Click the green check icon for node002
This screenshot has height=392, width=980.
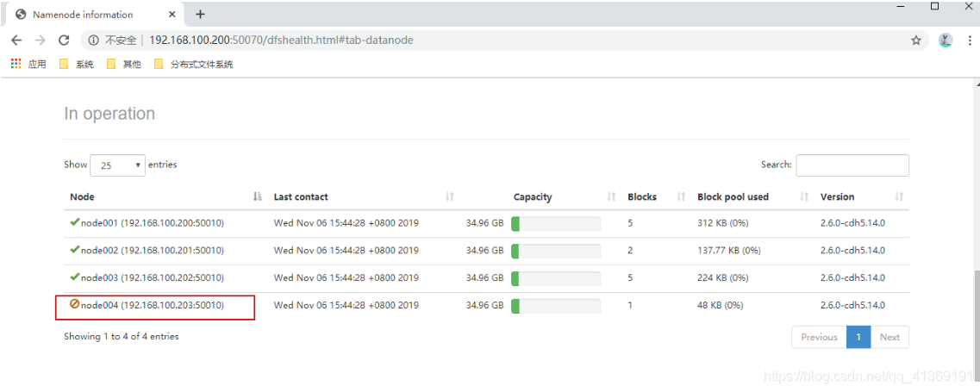pyautogui.click(x=75, y=250)
